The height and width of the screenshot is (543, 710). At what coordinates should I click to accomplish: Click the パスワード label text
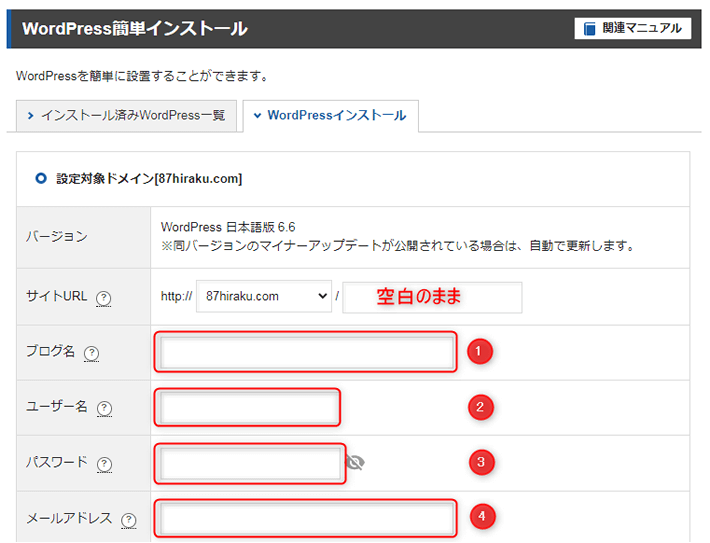[57, 462]
